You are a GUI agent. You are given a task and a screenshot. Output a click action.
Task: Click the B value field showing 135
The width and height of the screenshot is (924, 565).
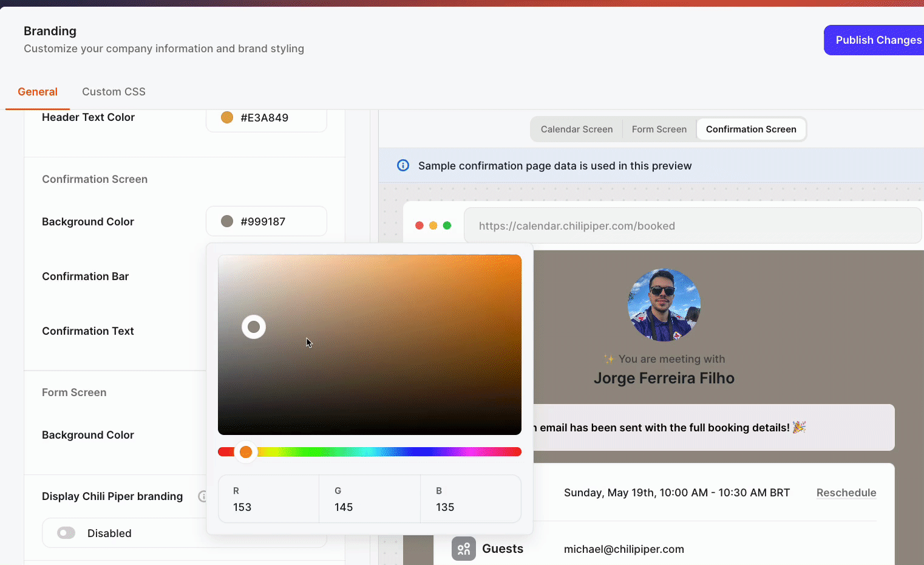[x=470, y=499]
